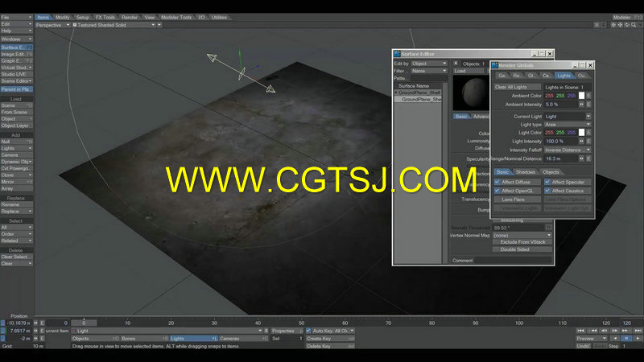This screenshot has height=362, width=644.
Task: Click the pause playback button
Action: point(626,339)
